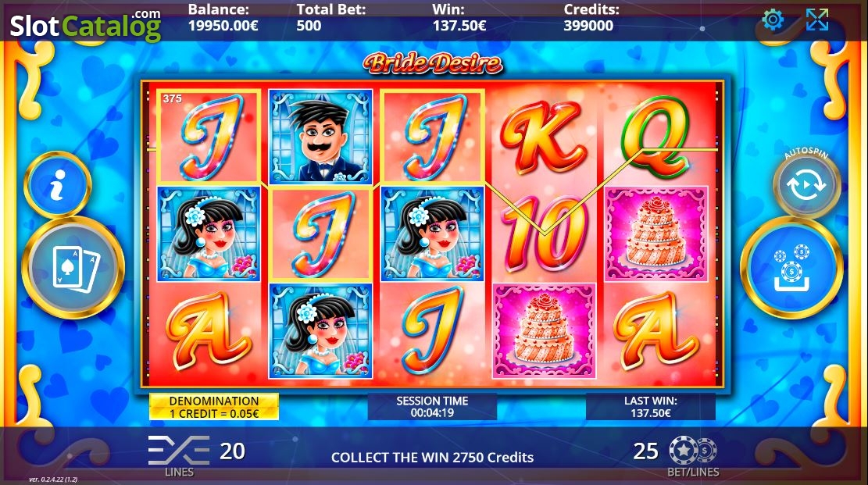Screen dimensions: 868x485
Task: Click the Bet/Lines chips icon
Action: coord(692,450)
